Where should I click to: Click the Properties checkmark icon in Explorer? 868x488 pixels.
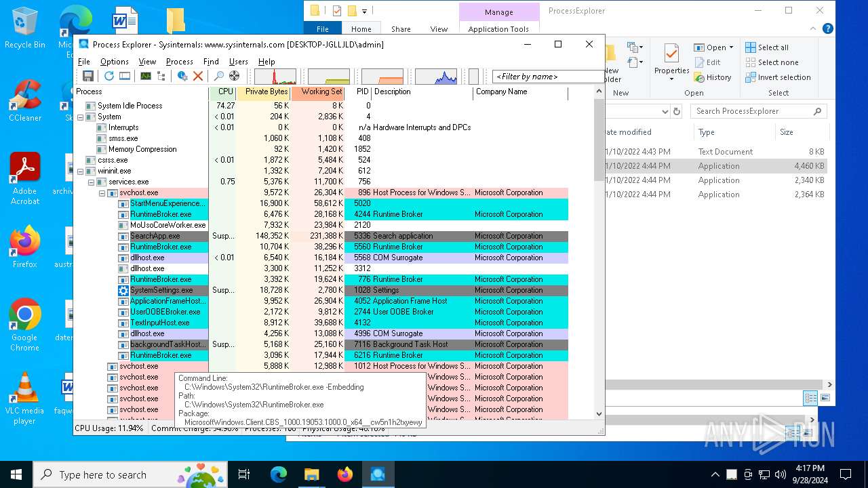(671, 53)
